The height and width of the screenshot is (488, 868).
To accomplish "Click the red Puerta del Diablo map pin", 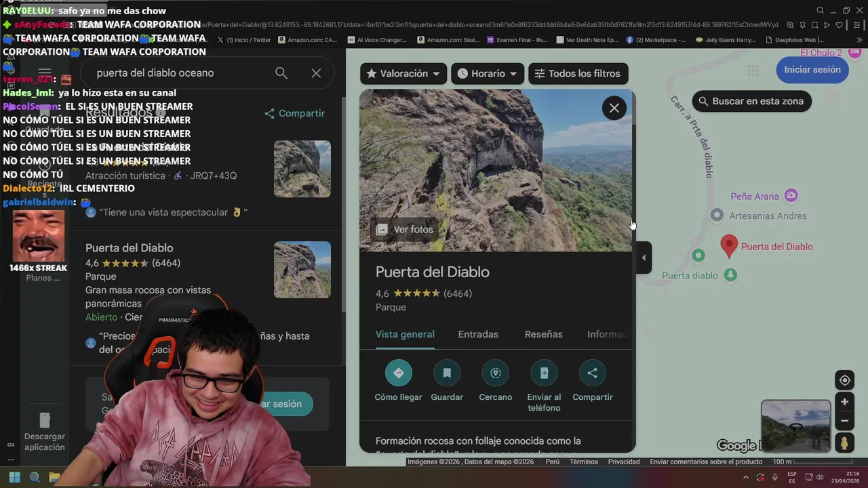I will point(729,246).
